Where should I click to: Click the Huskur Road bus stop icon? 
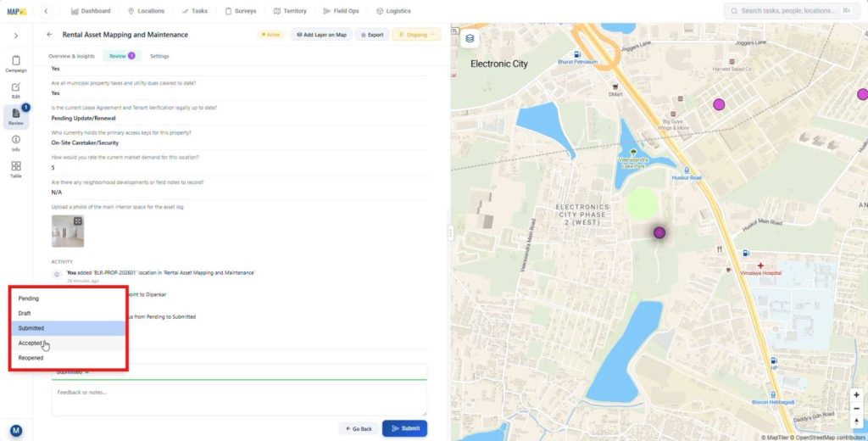coord(687,170)
